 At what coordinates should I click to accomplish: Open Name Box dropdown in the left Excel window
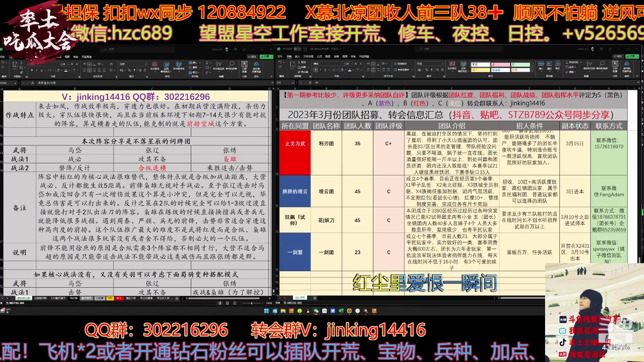point(15,83)
